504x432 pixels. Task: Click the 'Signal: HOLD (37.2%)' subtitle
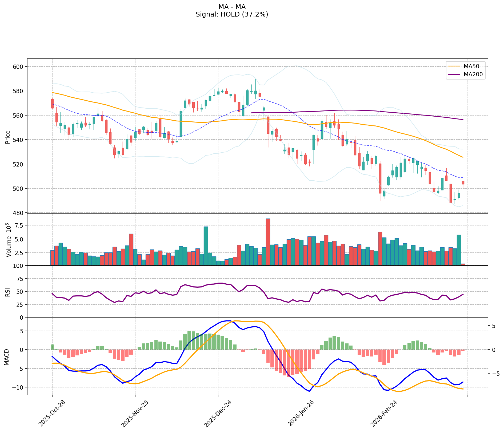coord(232,14)
